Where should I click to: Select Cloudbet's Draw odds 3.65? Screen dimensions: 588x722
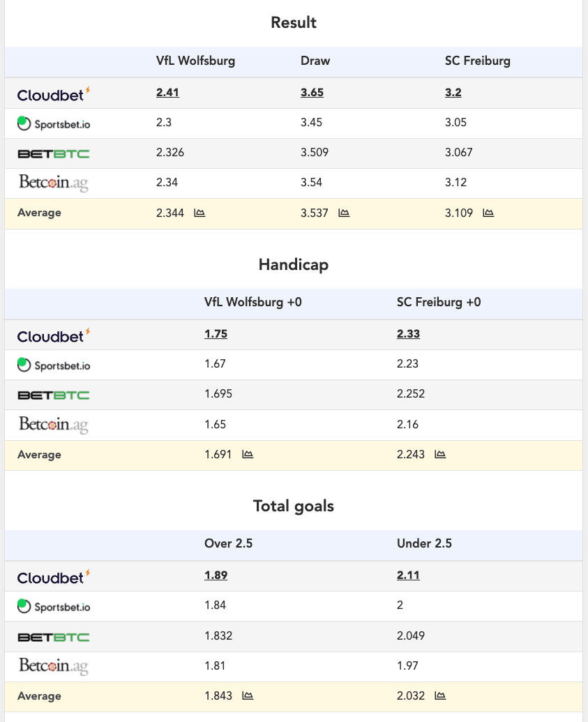coord(312,93)
